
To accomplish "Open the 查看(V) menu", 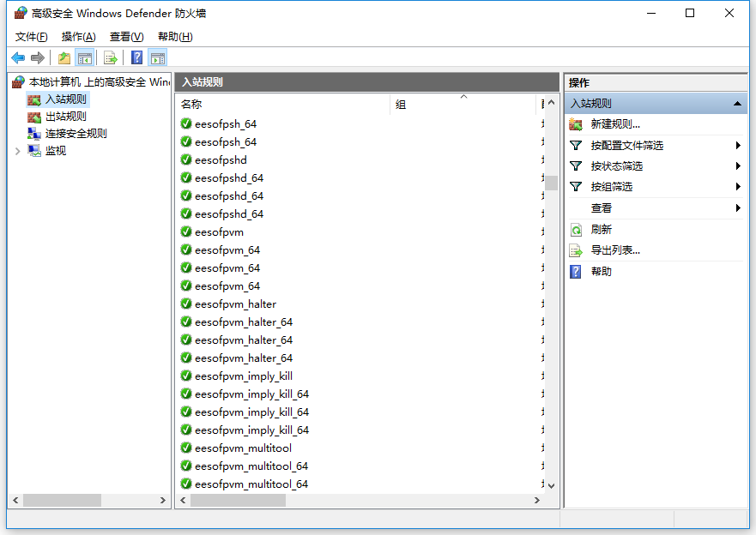I will click(126, 37).
